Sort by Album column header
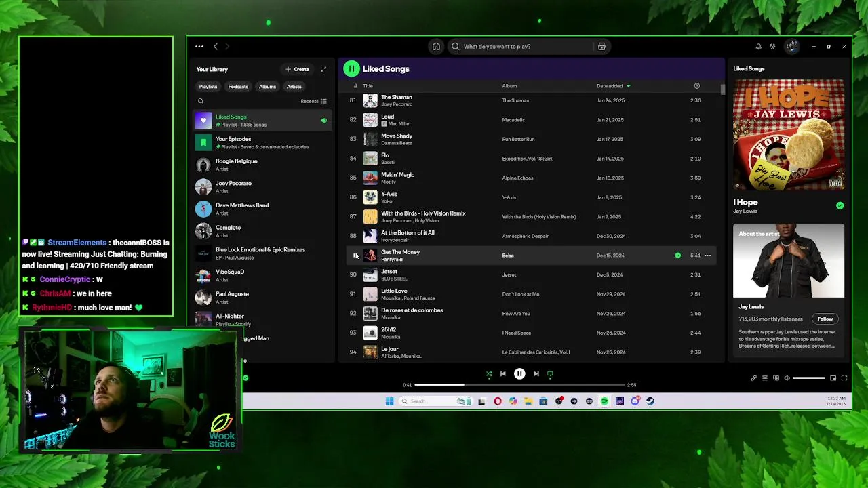The height and width of the screenshot is (488, 868). point(509,86)
